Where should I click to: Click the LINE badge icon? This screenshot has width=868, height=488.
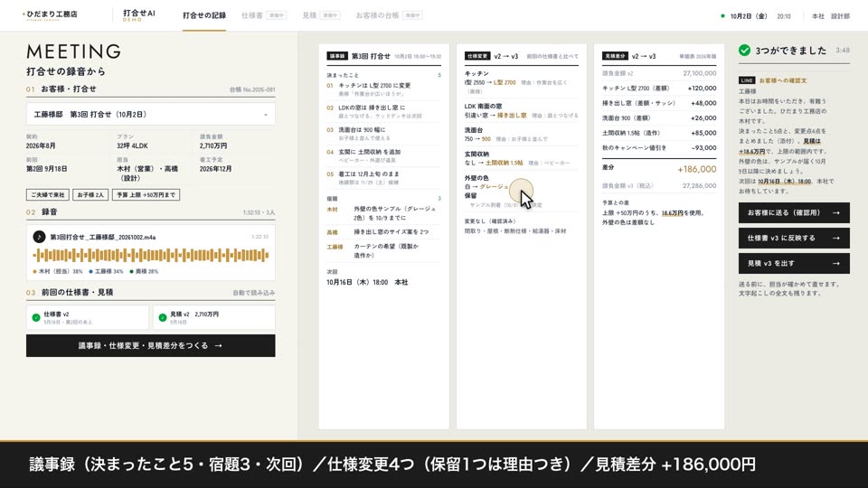point(747,80)
